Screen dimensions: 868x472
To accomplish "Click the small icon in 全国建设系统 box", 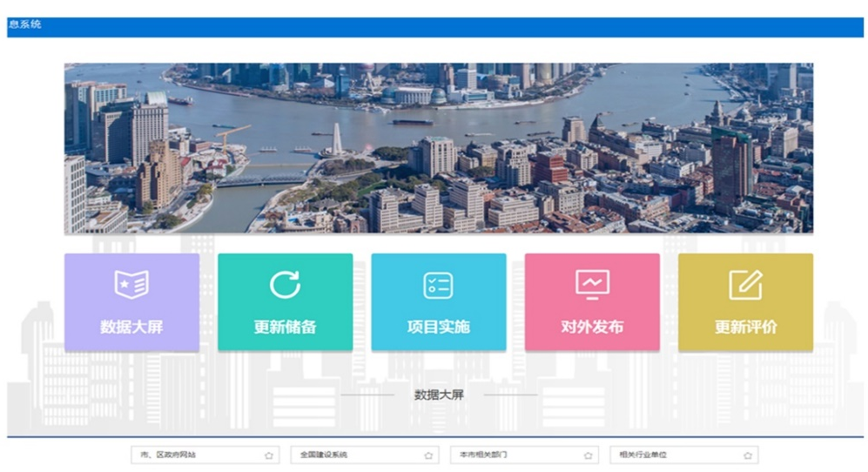I will [428, 455].
